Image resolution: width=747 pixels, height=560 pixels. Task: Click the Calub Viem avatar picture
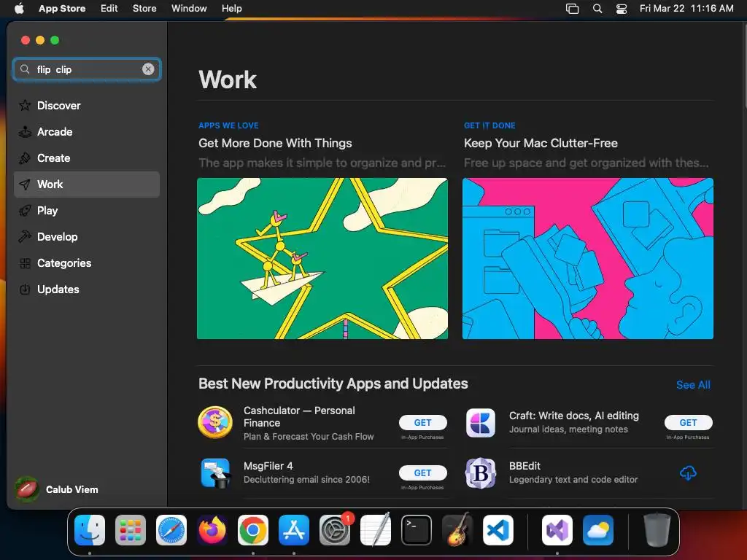(x=27, y=489)
